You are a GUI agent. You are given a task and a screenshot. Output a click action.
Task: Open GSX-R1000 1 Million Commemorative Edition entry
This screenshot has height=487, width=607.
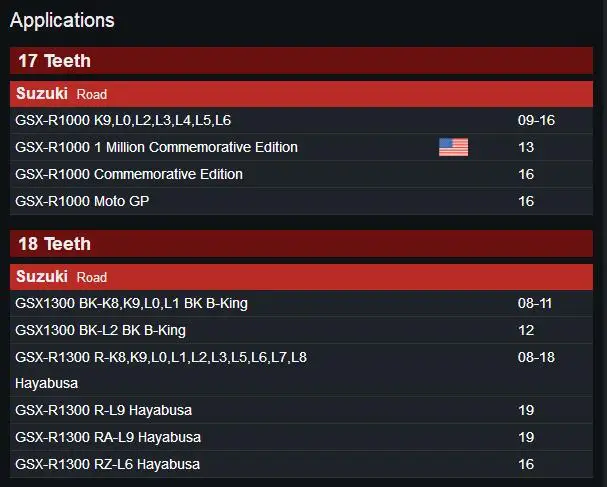(301, 147)
